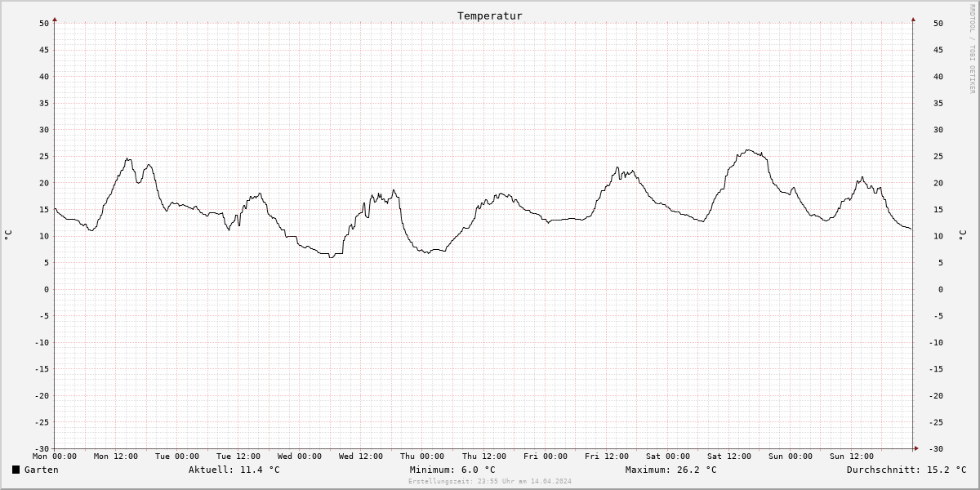Click the 50 tick label on left axis
This screenshot has height=490, width=980.
pyautogui.click(x=45, y=23)
